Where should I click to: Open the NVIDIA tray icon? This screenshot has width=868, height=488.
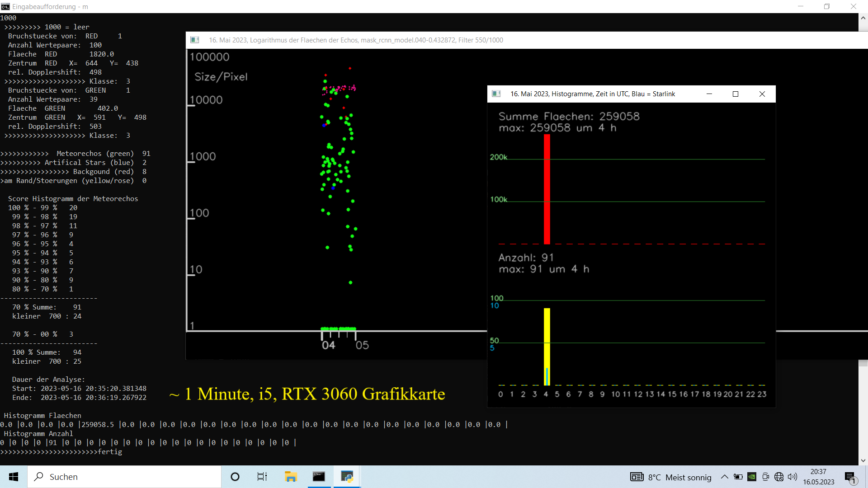(x=752, y=477)
